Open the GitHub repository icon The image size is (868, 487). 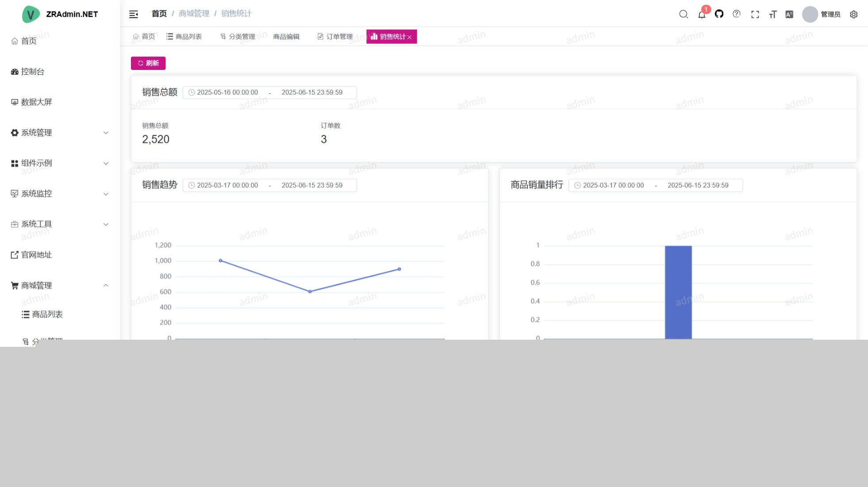tap(719, 14)
